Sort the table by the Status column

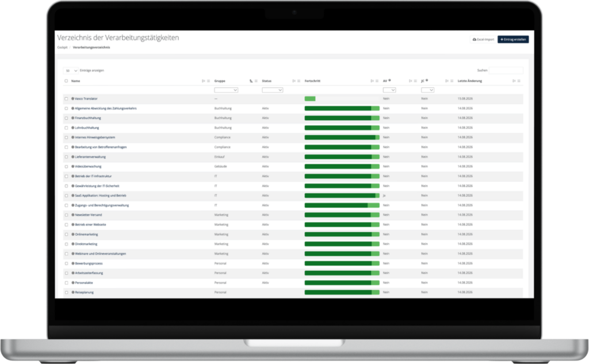294,81
